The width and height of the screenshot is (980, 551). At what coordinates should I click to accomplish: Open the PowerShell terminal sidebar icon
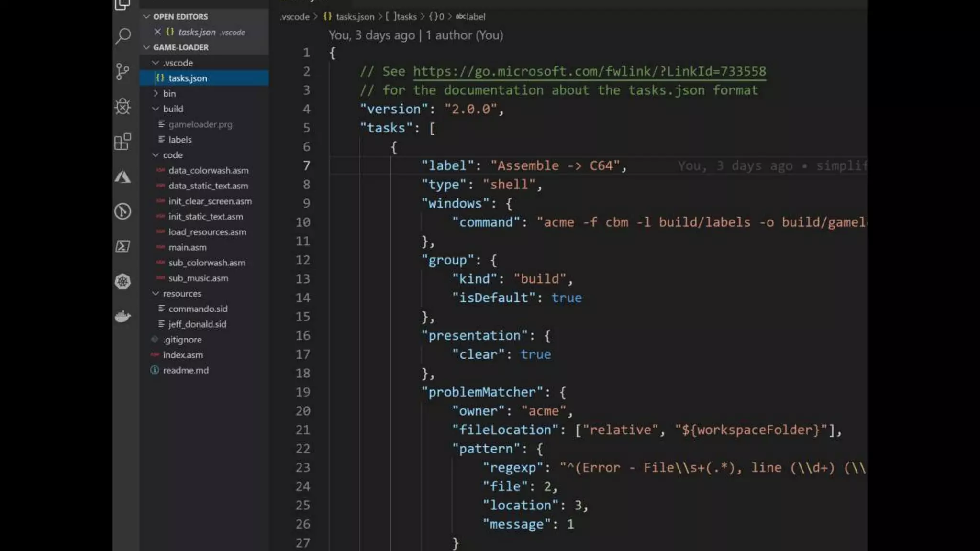123,246
